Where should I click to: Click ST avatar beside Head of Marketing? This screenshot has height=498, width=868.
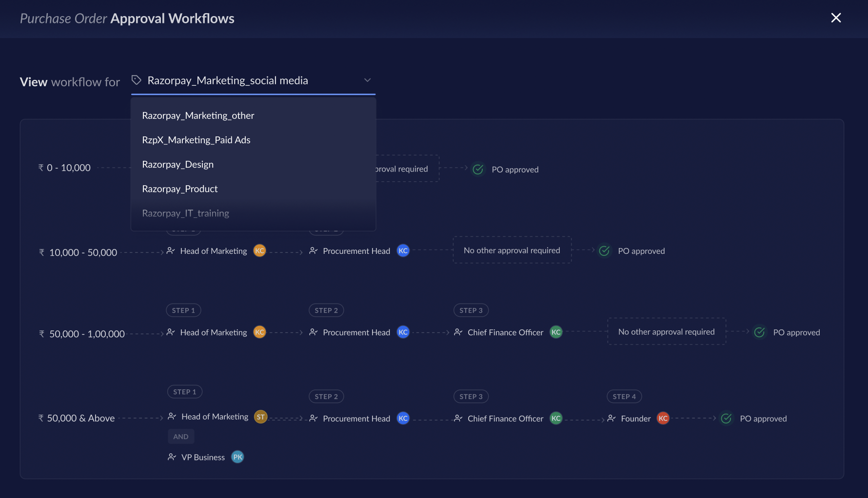[x=261, y=417]
